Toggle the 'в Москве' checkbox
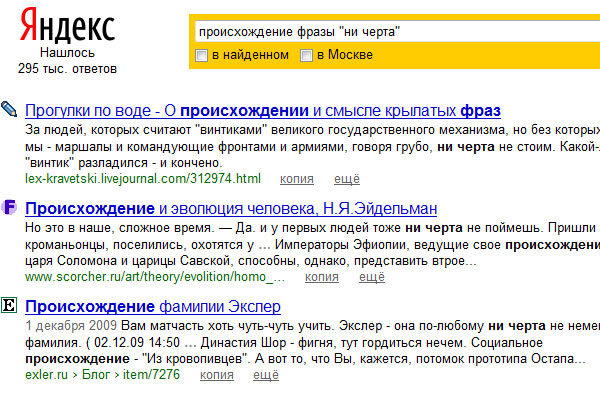The width and height of the screenshot is (600, 394). click(306, 55)
